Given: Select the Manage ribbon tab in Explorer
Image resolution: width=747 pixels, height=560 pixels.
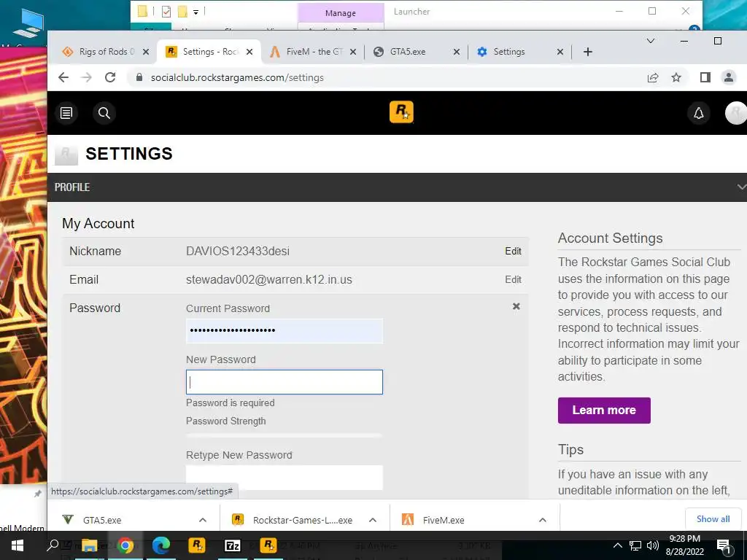Looking at the screenshot, I should (341, 13).
